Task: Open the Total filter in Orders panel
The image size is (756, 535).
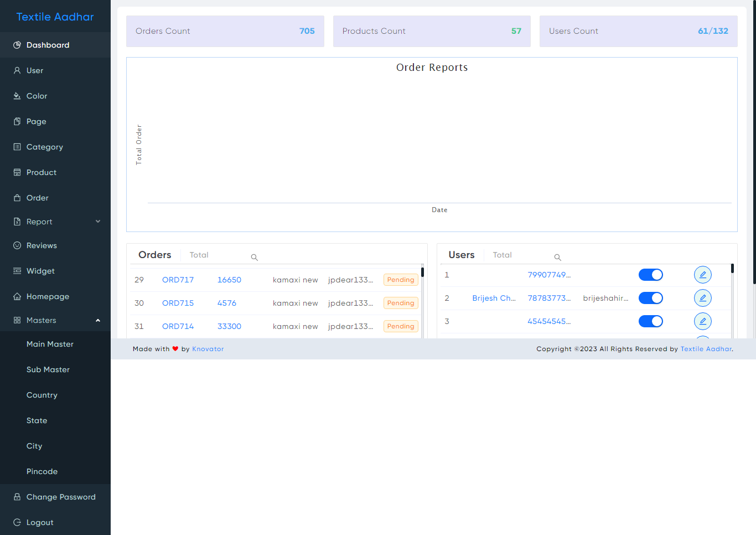Action: (x=199, y=255)
